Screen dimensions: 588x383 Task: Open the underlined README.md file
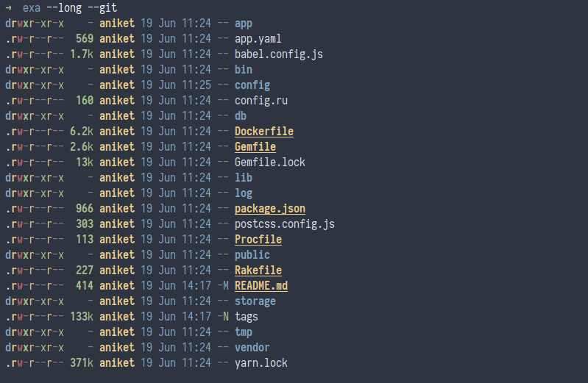(261, 286)
